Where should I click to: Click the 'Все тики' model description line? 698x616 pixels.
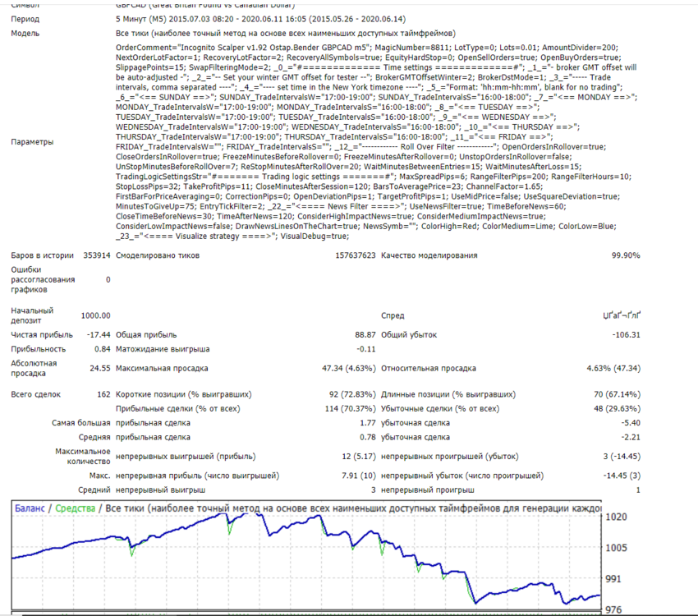285,34
